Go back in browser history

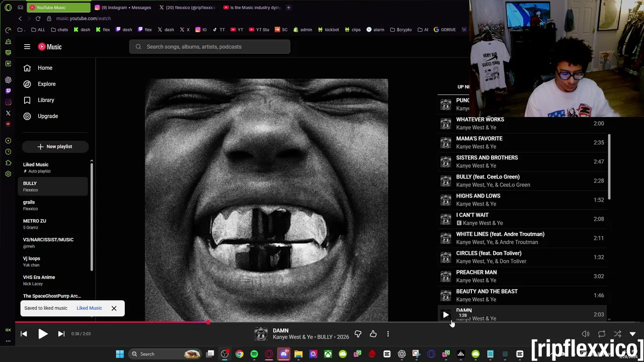click(x=20, y=19)
